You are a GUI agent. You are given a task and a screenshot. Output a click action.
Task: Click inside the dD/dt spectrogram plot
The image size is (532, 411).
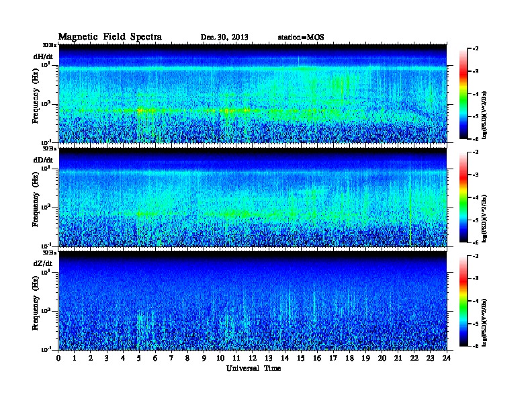tap(253, 197)
